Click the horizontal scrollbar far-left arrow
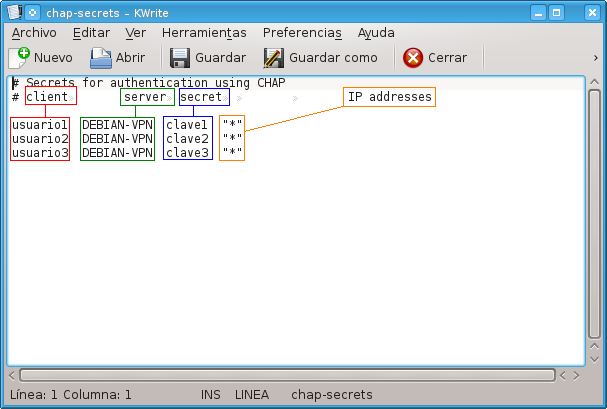Image resolution: width=607 pixels, height=409 pixels. tap(12, 375)
